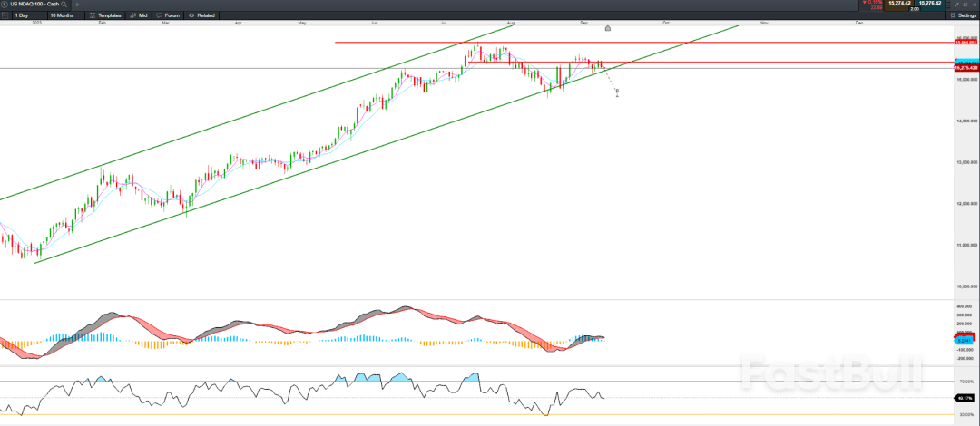
Task: Click the RSI value label on the axis
Action: (x=965, y=398)
